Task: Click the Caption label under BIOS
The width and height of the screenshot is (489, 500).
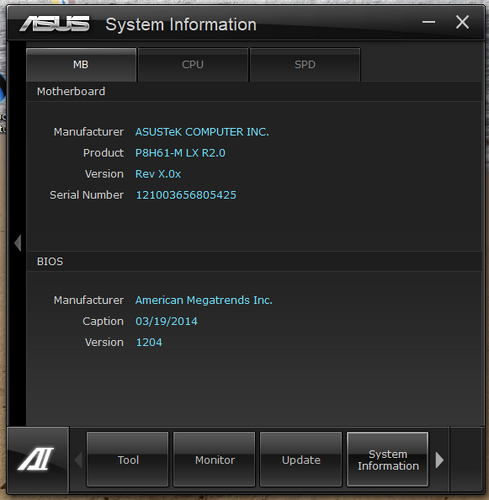Action: pyautogui.click(x=103, y=321)
